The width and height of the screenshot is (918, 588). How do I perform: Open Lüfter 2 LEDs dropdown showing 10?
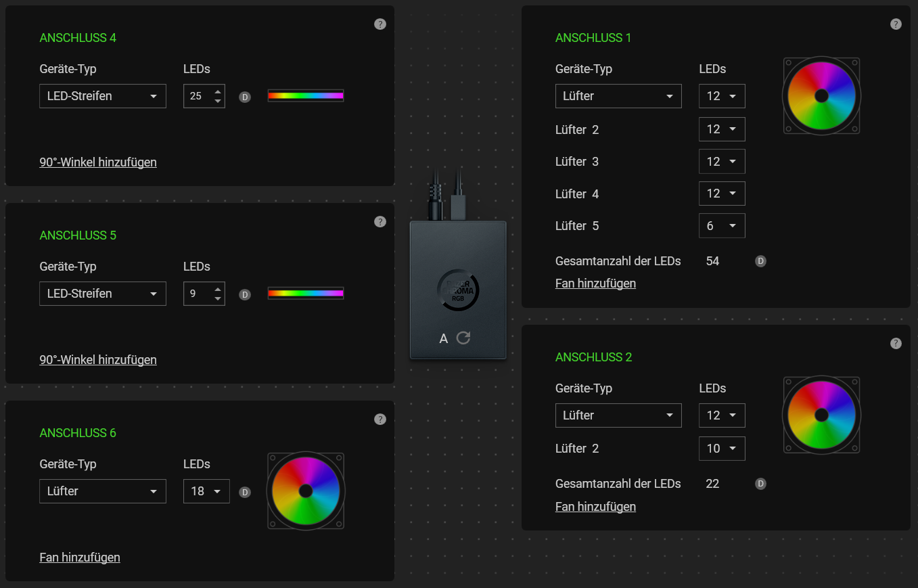722,449
